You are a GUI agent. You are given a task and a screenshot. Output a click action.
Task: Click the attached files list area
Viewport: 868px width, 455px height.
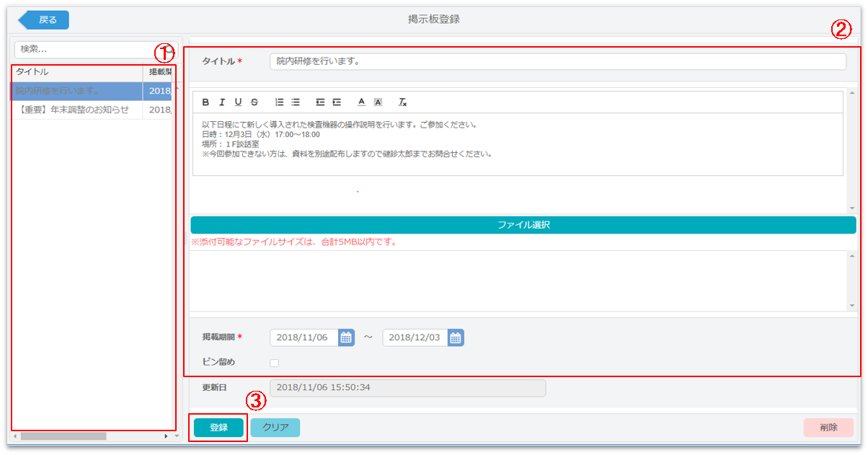tap(518, 280)
